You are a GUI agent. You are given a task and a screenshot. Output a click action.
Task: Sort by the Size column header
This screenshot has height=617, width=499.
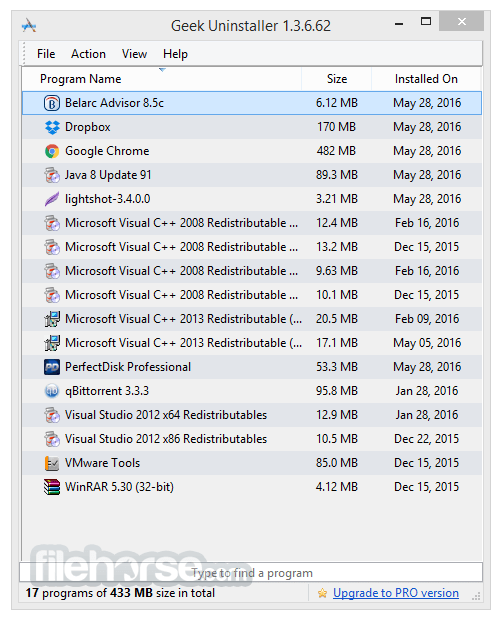tap(337, 79)
